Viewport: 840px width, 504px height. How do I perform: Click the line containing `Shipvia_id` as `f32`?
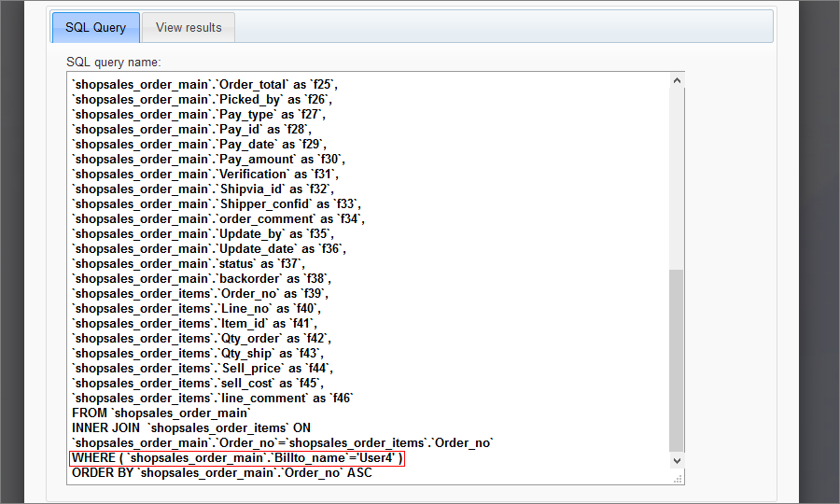pos(203,189)
